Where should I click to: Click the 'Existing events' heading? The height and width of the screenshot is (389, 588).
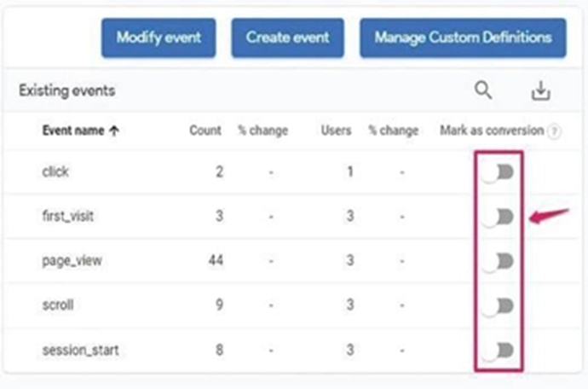[x=67, y=91]
